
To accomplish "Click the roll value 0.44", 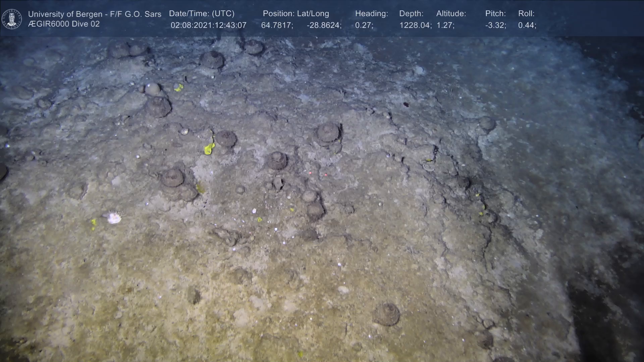I will tap(527, 25).
